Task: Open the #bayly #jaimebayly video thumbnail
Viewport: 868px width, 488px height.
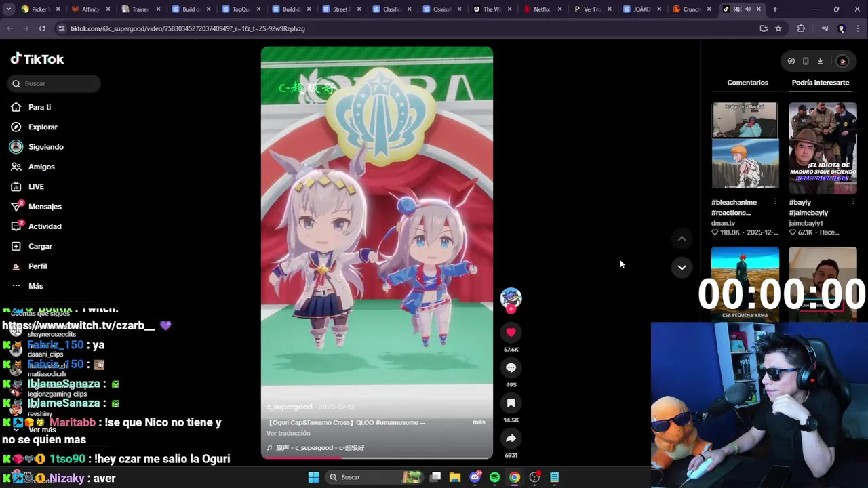Action: tap(823, 148)
